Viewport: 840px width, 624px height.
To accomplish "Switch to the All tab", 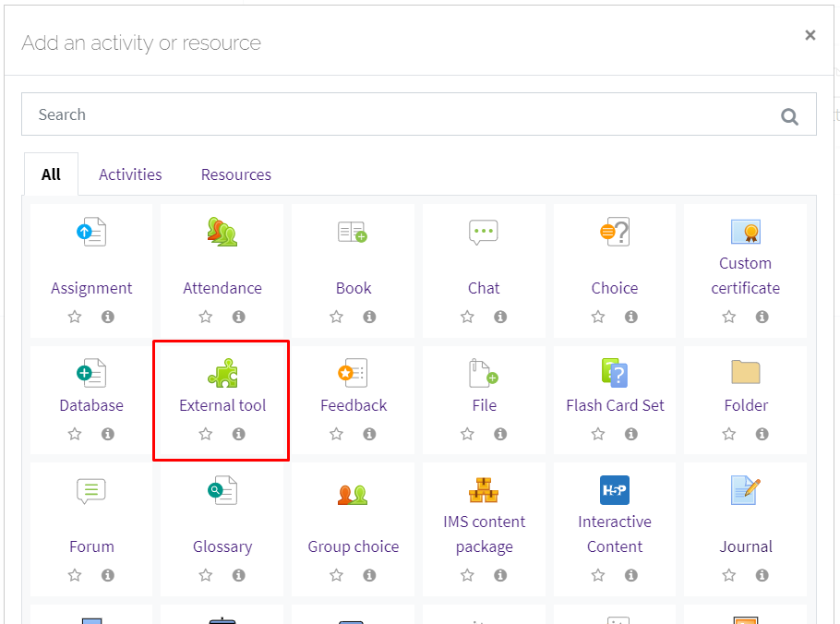I will (51, 174).
